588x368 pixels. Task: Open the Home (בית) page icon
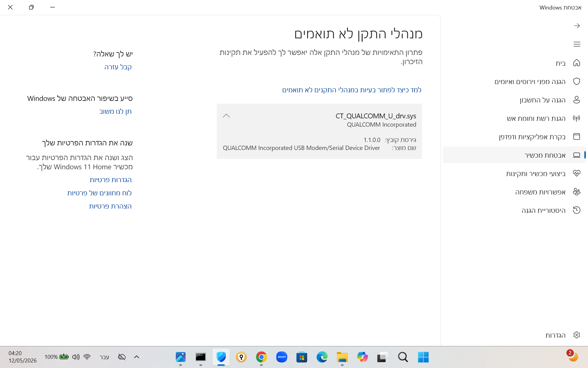(x=577, y=63)
